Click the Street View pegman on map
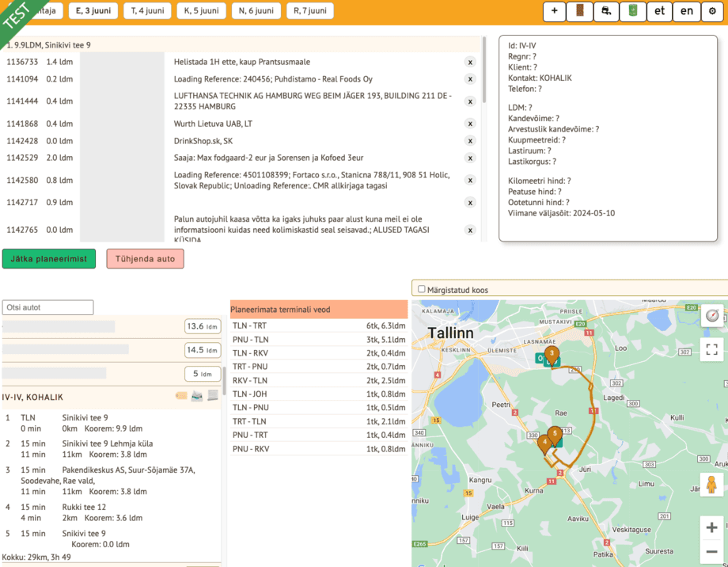The height and width of the screenshot is (567, 728). [x=711, y=485]
